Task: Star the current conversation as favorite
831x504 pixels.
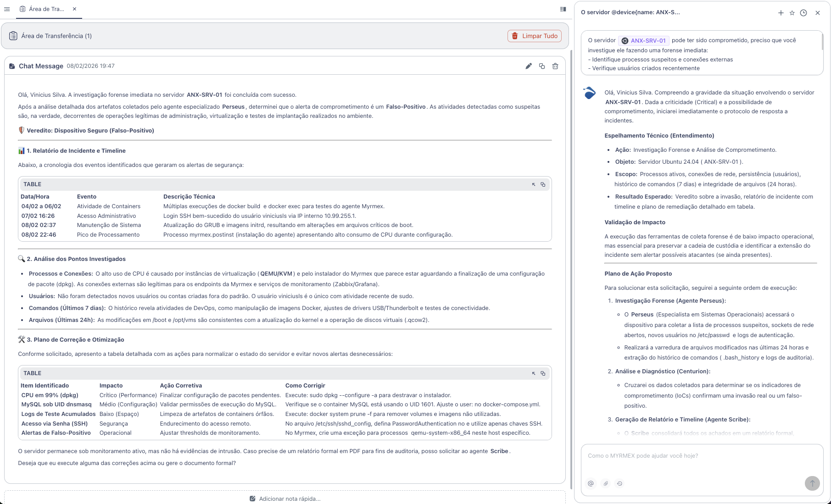Action: pyautogui.click(x=792, y=13)
